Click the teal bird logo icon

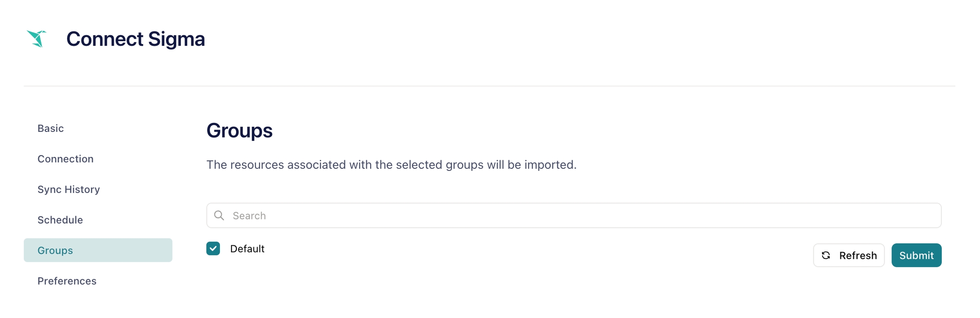[37, 39]
